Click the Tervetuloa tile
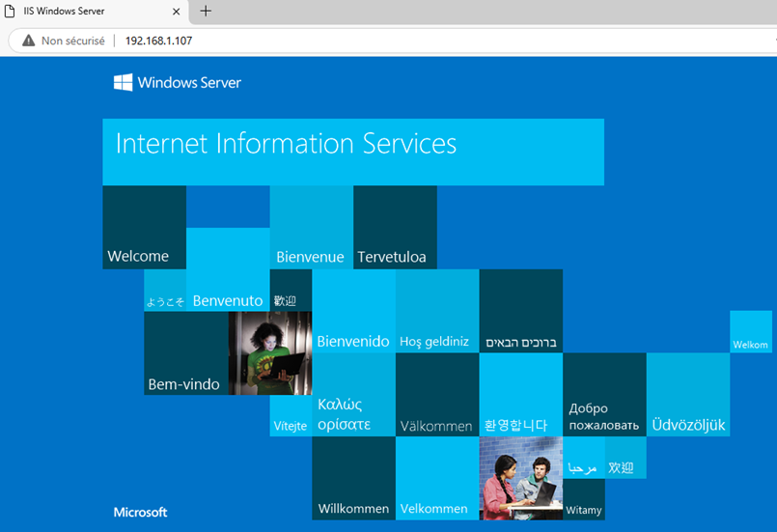777x532 pixels. (x=395, y=228)
